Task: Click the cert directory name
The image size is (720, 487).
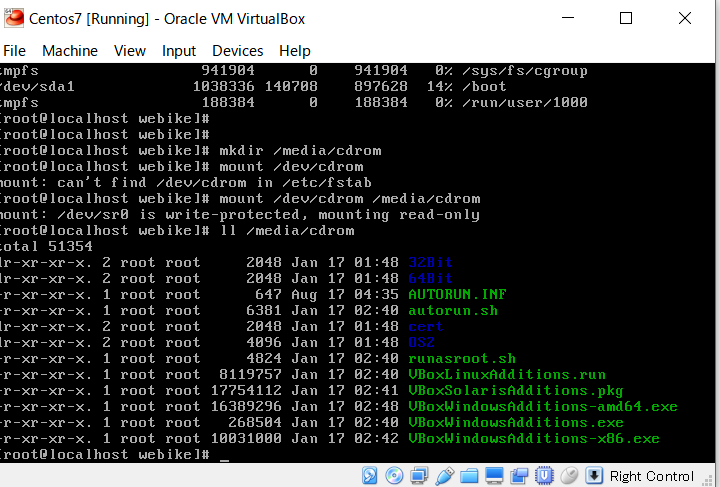Action: 426,326
